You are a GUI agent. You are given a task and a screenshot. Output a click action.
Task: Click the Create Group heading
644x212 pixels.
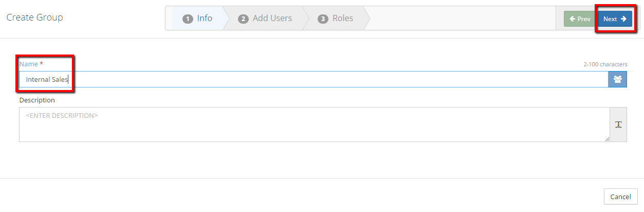coord(34,17)
